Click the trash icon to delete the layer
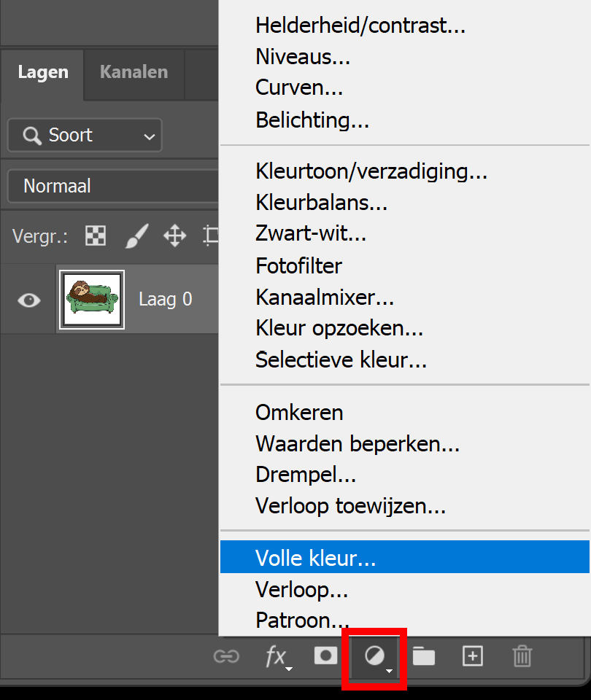Viewport: 591px width, 700px height. 522,656
